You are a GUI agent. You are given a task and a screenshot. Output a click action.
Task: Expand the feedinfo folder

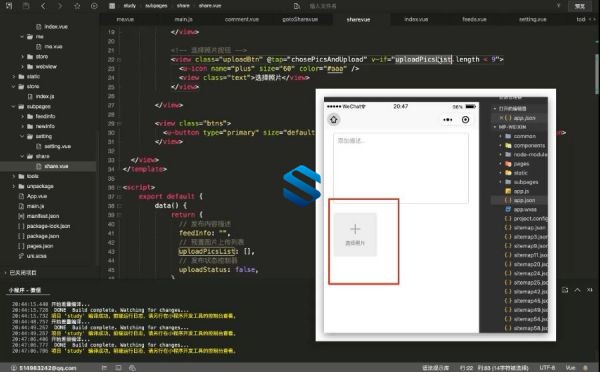23,116
